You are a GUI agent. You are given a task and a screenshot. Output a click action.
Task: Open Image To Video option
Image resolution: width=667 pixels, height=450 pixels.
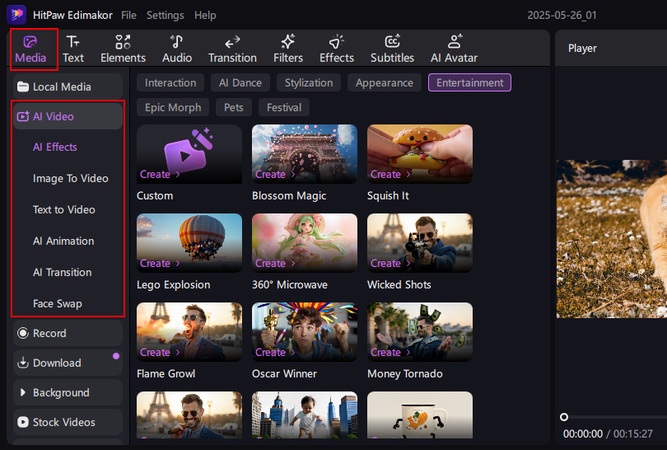(x=71, y=178)
